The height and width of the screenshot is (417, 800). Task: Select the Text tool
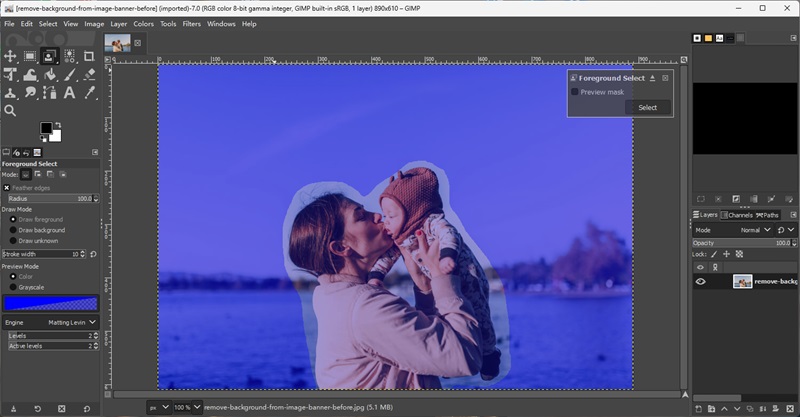[69, 93]
